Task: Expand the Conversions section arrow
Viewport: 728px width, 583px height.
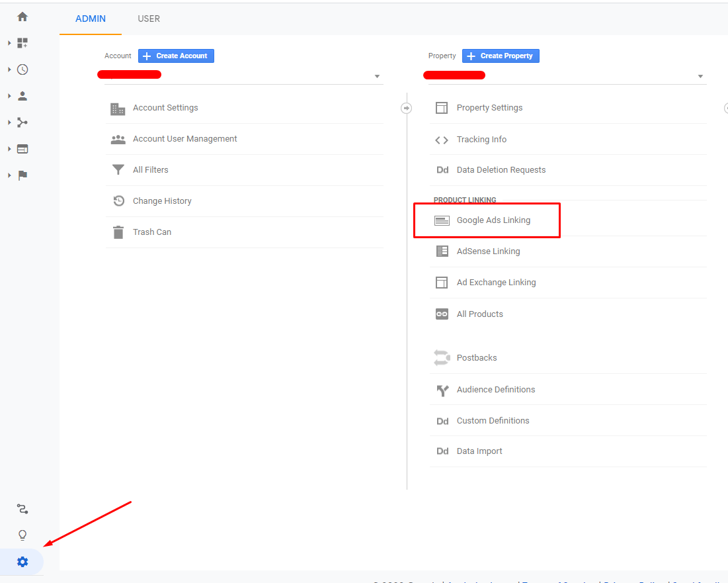Action: [x=9, y=175]
